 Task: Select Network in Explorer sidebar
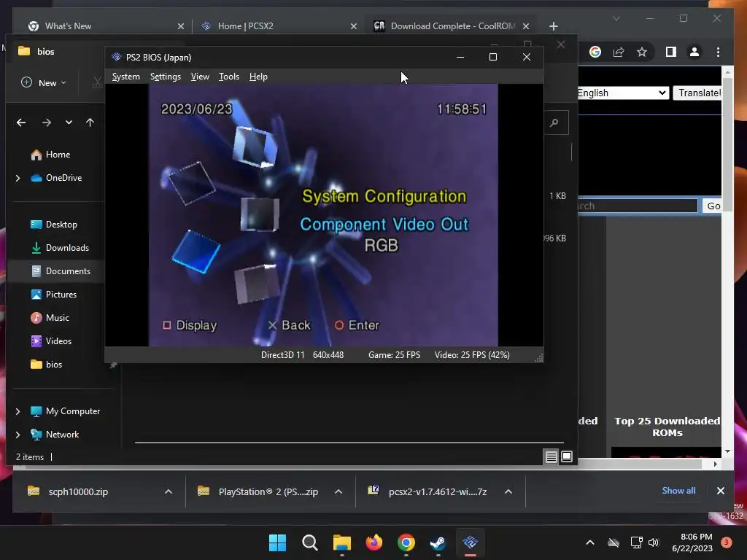pyautogui.click(x=62, y=435)
